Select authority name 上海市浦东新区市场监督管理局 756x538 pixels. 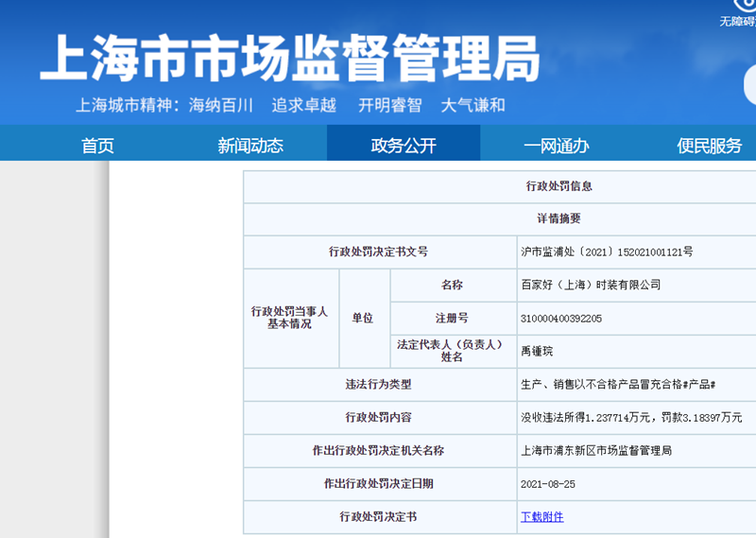(x=596, y=451)
